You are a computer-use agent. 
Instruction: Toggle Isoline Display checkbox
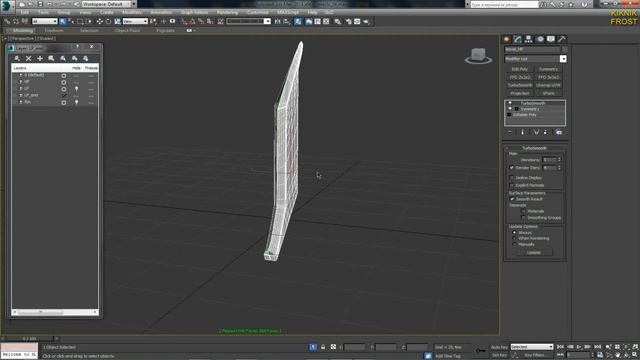point(512,178)
